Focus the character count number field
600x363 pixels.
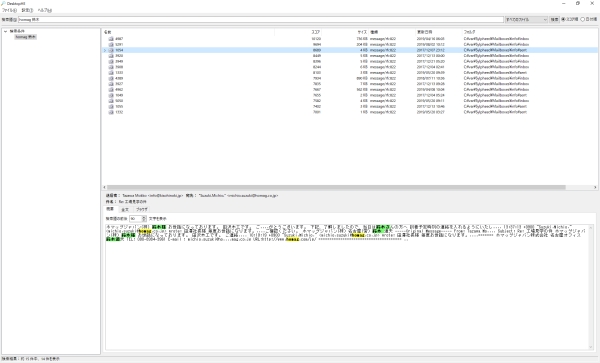[x=135, y=219]
